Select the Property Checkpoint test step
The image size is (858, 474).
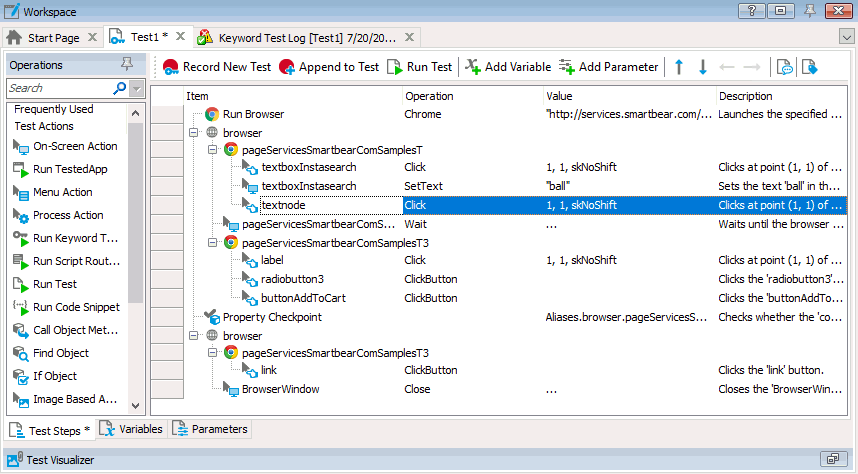[272, 317]
